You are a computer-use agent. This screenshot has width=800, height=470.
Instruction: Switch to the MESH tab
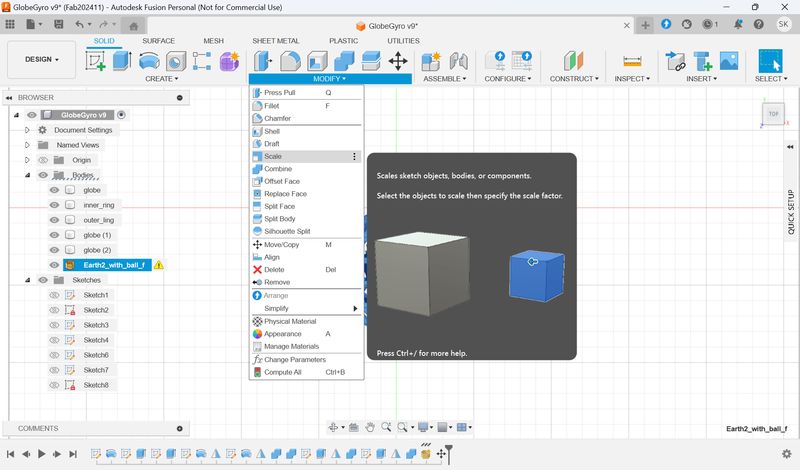pyautogui.click(x=213, y=41)
